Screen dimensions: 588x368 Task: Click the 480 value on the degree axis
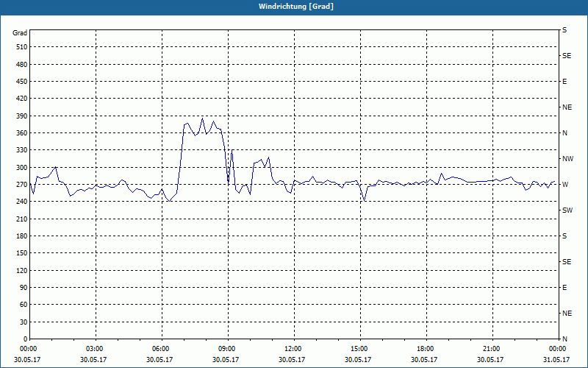22,65
